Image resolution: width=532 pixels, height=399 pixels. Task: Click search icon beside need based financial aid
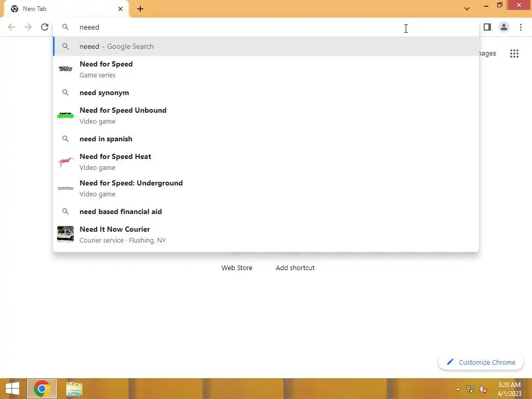65,211
